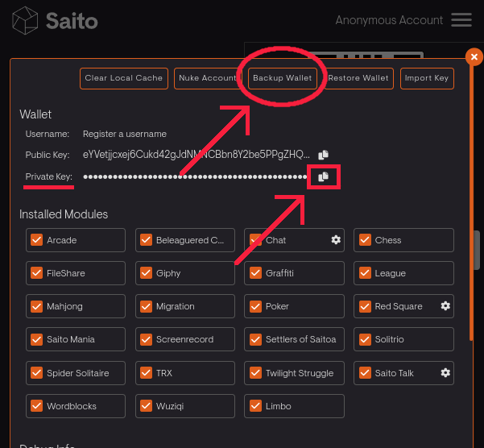Toggle the Solitrio module checkbox
Viewport: 484px width, 448px height.
(x=365, y=339)
